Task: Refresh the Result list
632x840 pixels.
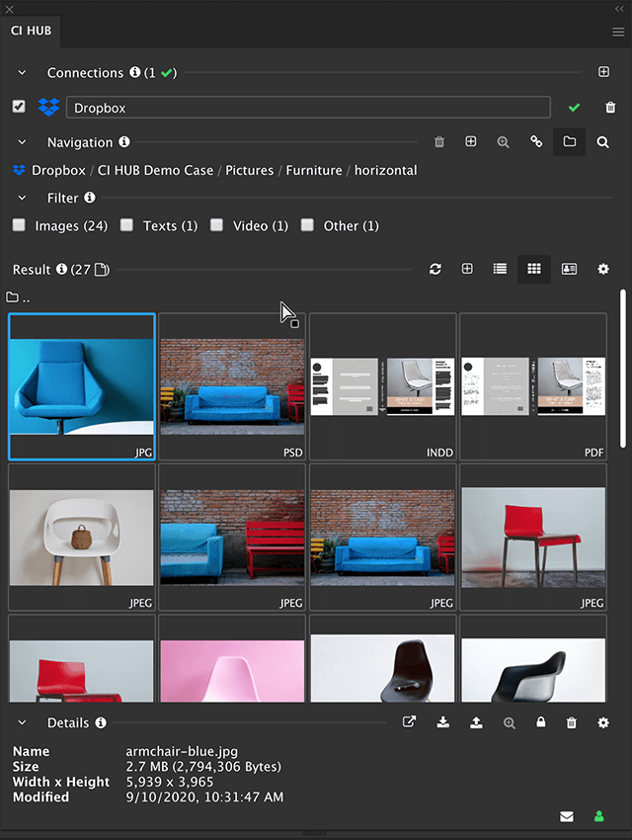Action: point(434,269)
